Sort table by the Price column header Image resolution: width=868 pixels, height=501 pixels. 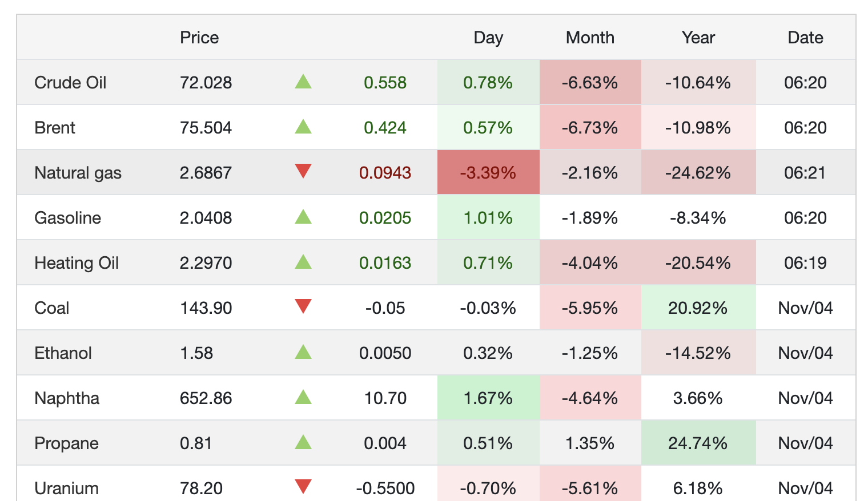pyautogui.click(x=199, y=38)
